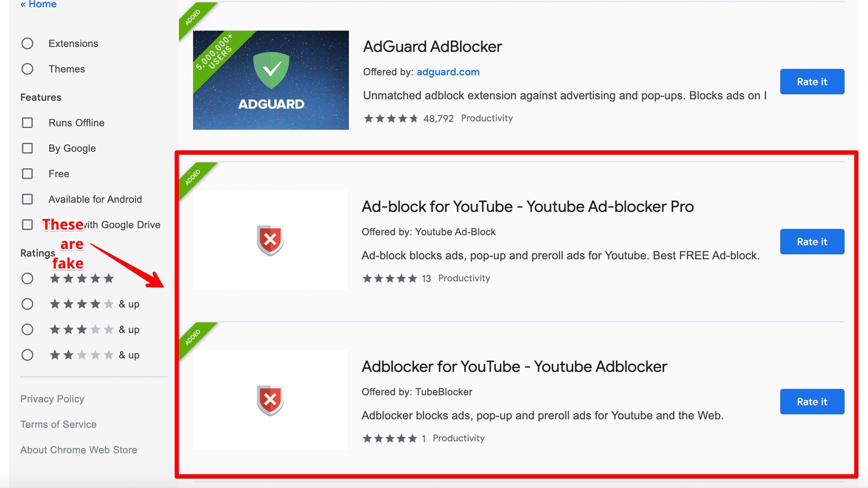Click the star rating of TubeBlocker Adblocker
Image resolution: width=868 pixels, height=488 pixels.
[x=390, y=438]
